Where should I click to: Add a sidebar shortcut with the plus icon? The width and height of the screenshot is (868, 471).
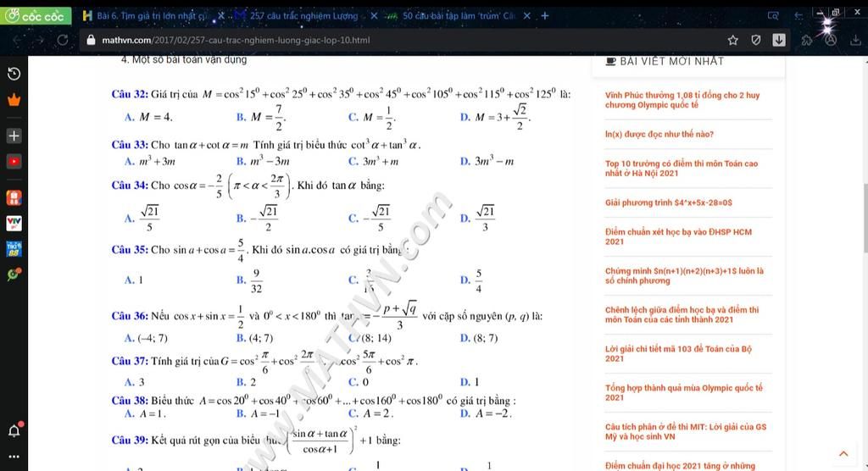(x=14, y=136)
